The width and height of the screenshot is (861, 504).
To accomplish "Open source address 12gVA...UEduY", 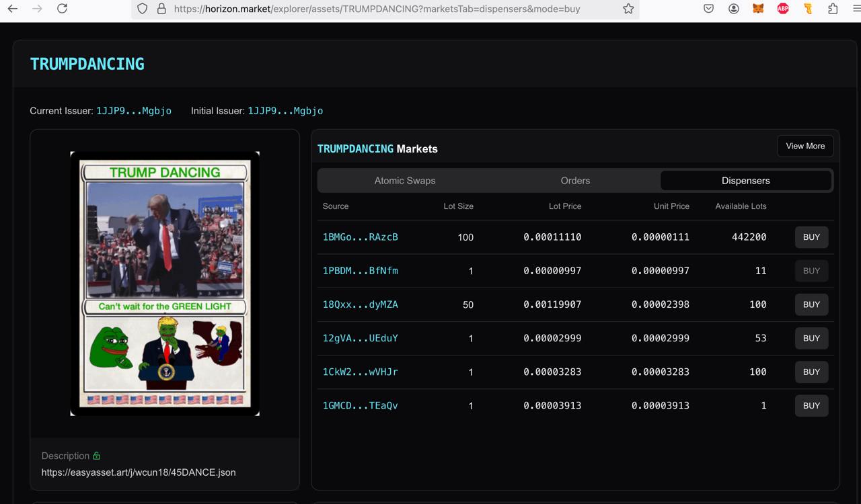I will [x=361, y=338].
